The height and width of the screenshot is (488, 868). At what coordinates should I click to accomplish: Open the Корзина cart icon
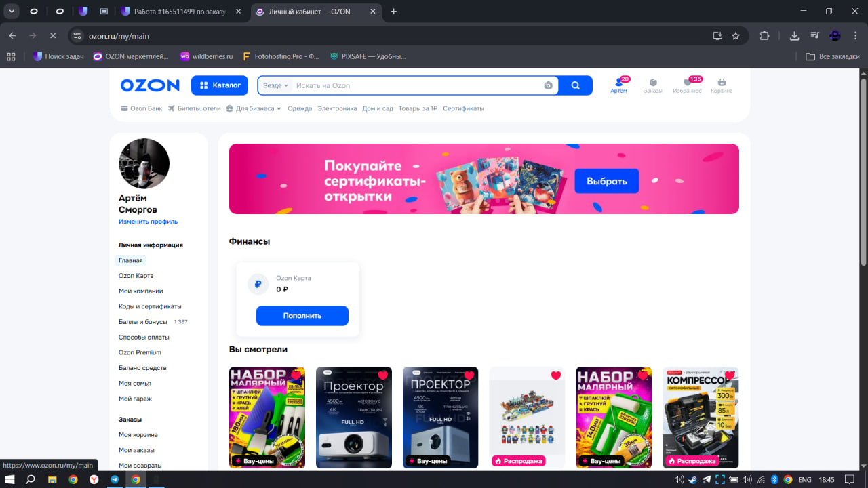pyautogui.click(x=722, y=85)
